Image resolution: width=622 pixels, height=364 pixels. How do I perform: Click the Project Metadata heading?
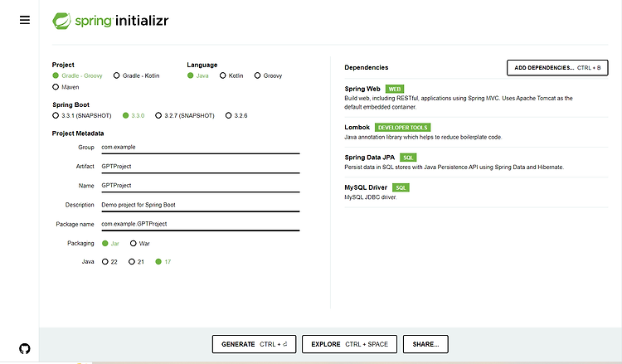click(78, 133)
